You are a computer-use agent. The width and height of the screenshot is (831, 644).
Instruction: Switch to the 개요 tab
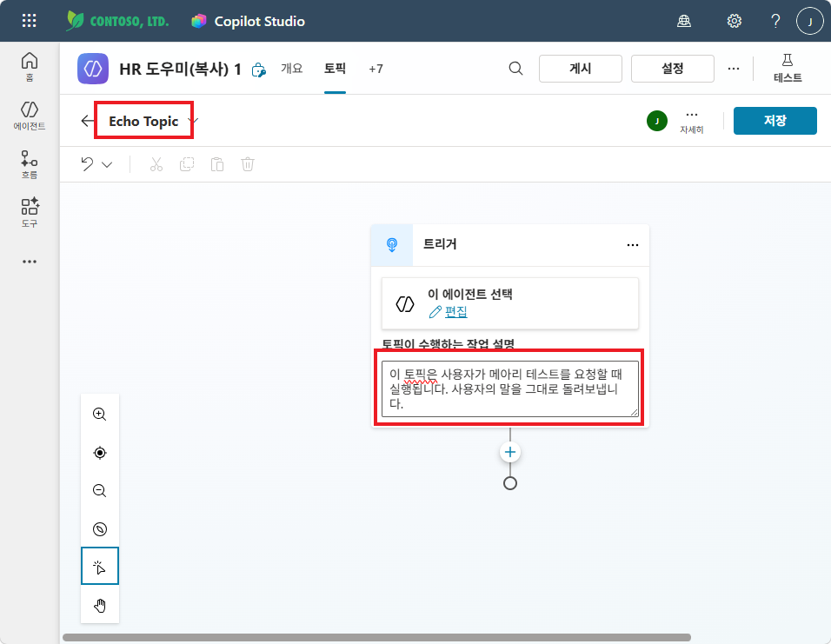(291, 69)
